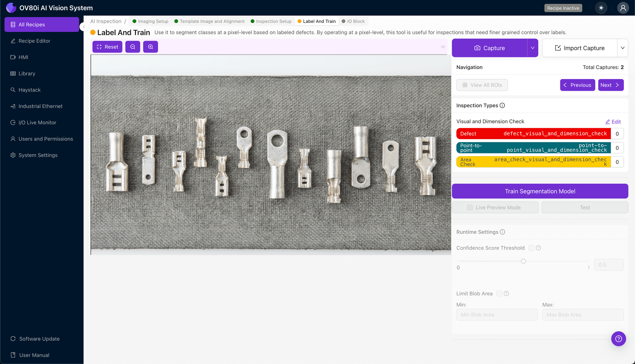Expand the Import Capture options chevron
635x364 pixels.
[623, 48]
